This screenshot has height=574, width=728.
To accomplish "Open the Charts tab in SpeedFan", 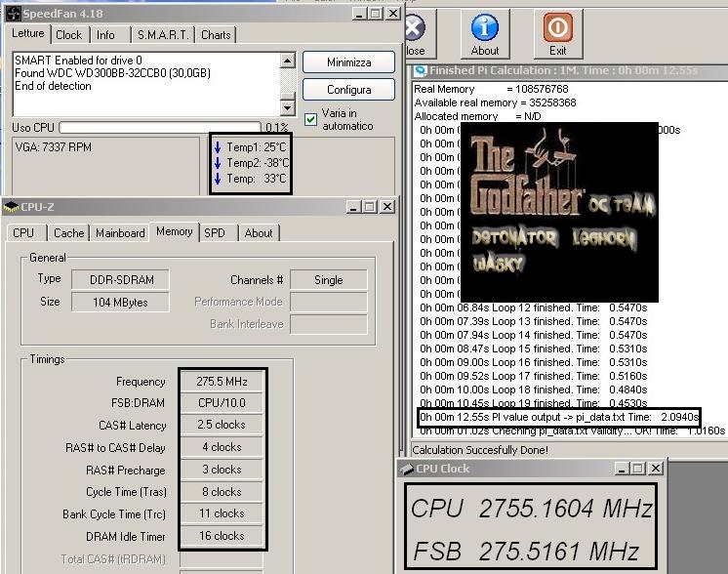I will point(216,35).
